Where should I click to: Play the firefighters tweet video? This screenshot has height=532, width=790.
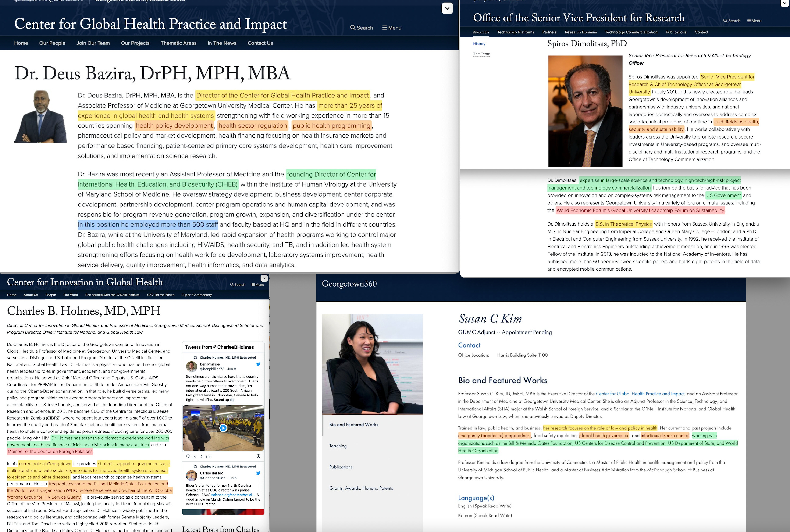pyautogui.click(x=223, y=428)
